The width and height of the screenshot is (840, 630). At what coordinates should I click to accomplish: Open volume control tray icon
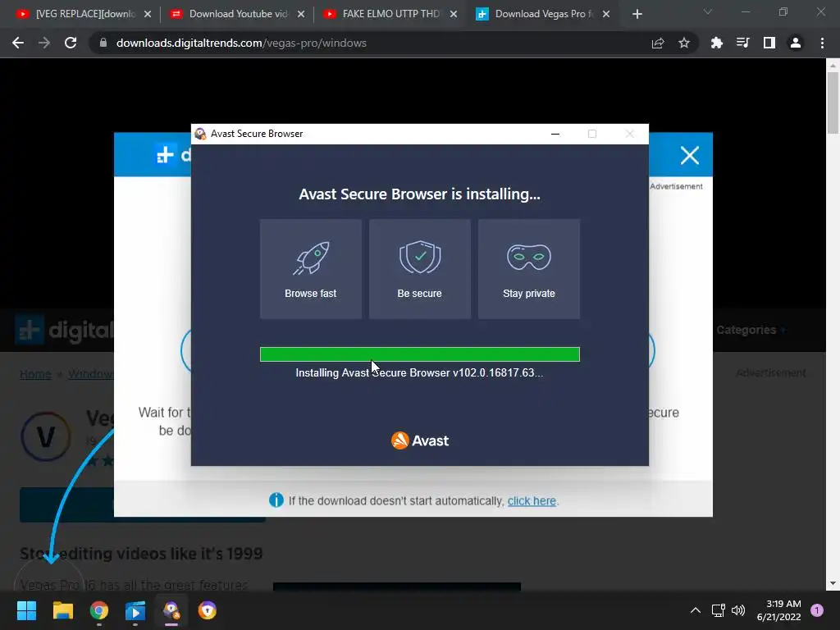[738, 610]
